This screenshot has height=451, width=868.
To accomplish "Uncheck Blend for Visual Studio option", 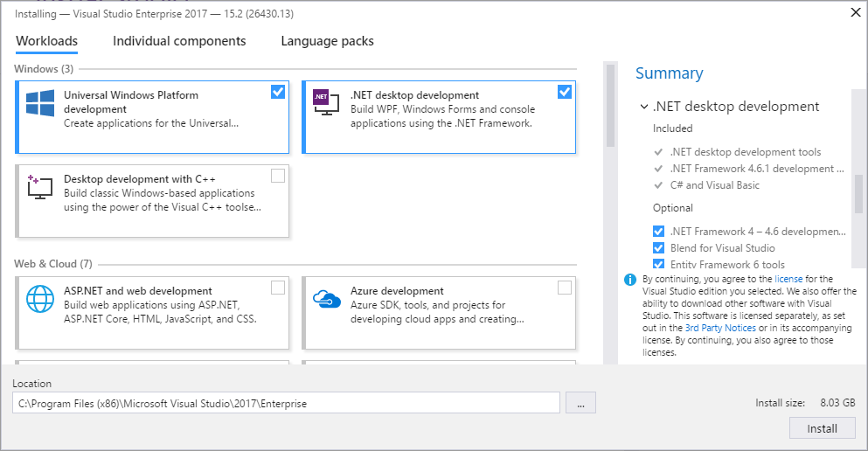I will point(659,248).
